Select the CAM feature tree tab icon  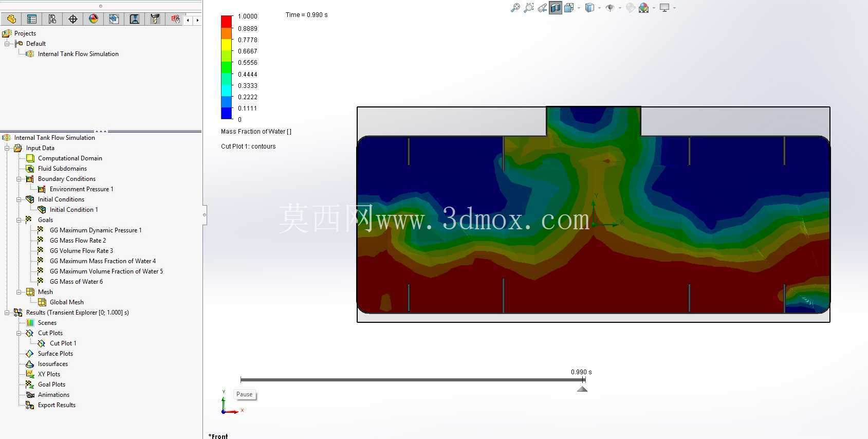point(135,19)
